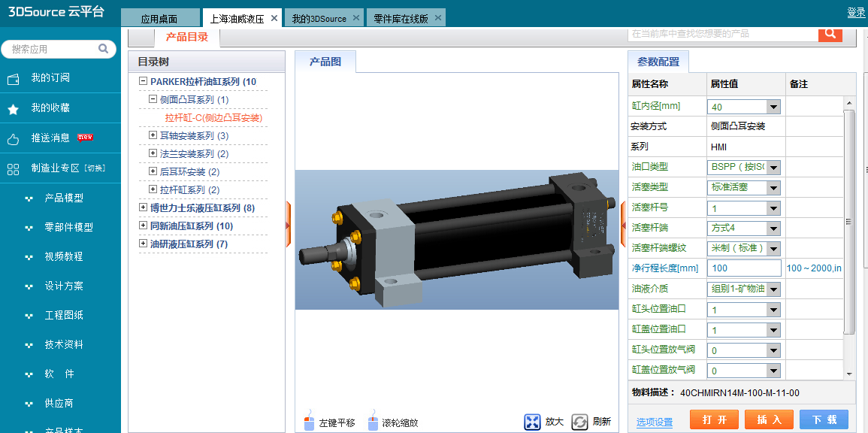868x433 pixels.
Task: Open 推送消息 thumbs-up icon
Action: tap(14, 139)
